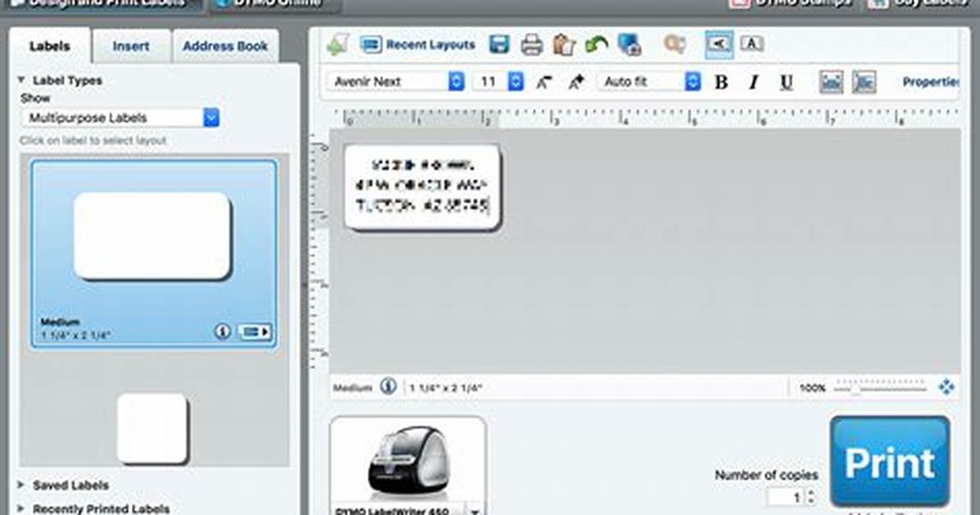Click the horizontal ruler above the canvas

[x=645, y=117]
